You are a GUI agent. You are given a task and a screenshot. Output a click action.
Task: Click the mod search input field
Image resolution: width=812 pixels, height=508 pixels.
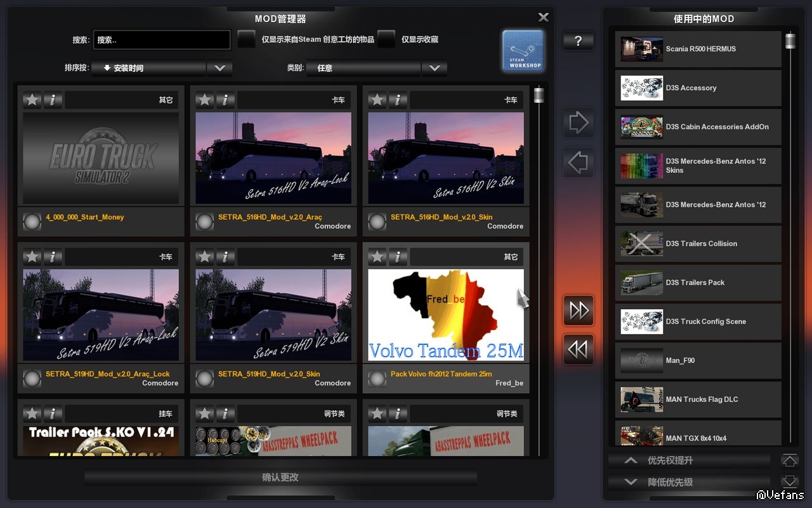tap(162, 40)
